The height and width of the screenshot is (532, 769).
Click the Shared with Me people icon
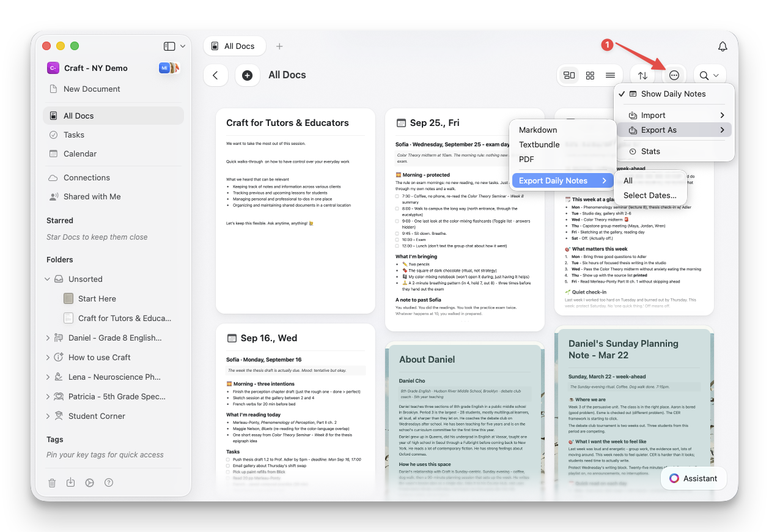coord(53,196)
